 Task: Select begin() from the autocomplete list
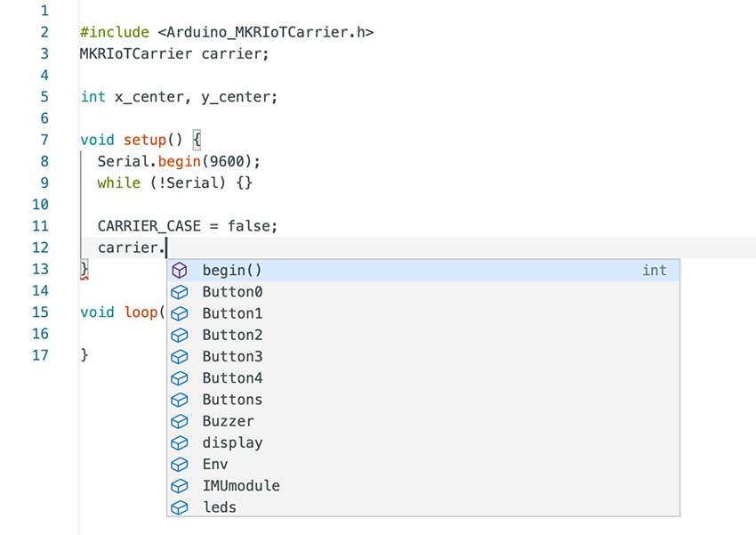point(232,271)
